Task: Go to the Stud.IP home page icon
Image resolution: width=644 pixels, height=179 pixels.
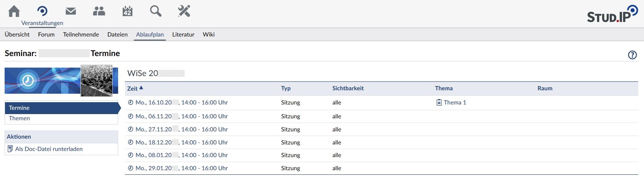Action: click(14, 11)
